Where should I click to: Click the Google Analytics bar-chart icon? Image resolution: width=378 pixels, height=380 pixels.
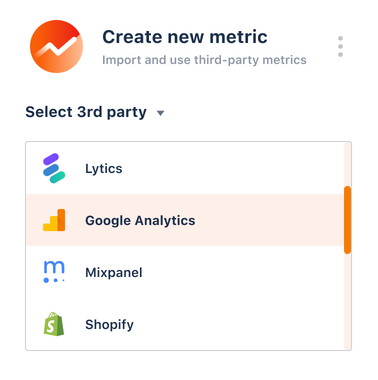coord(54,220)
